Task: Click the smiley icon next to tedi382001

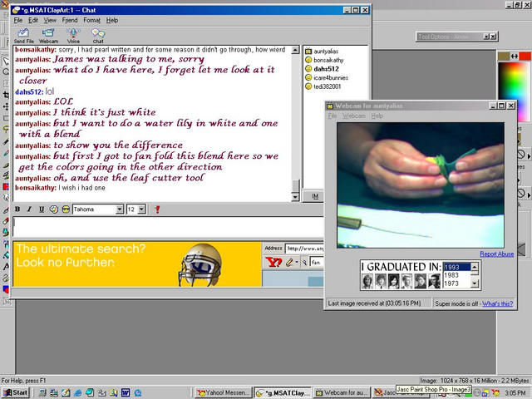Action: (x=308, y=86)
